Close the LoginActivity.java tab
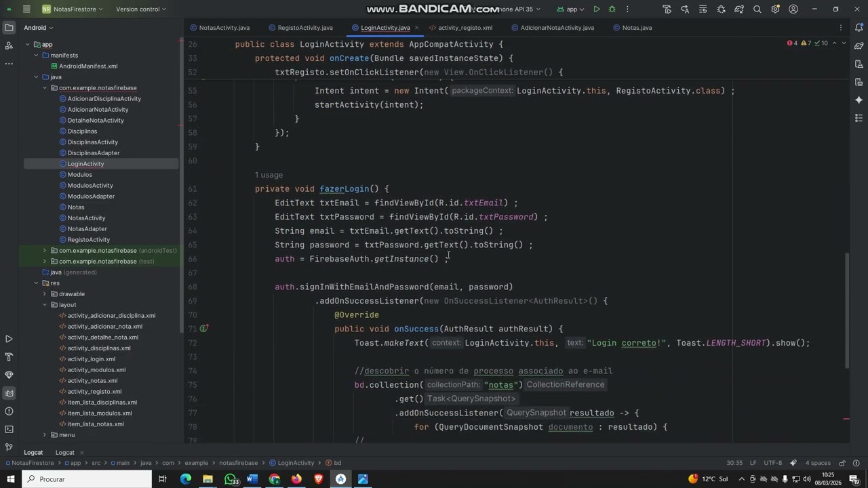Viewport: 868px width, 488px height. click(416, 28)
